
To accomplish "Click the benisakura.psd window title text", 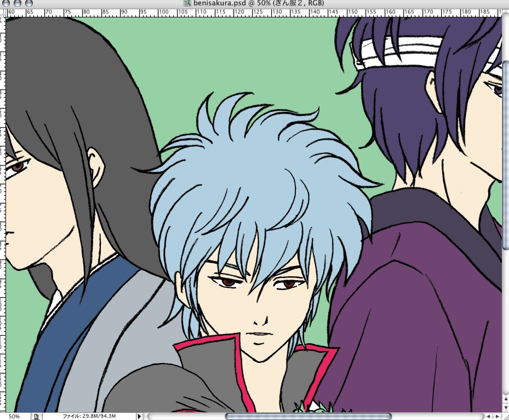I will coord(259,4).
